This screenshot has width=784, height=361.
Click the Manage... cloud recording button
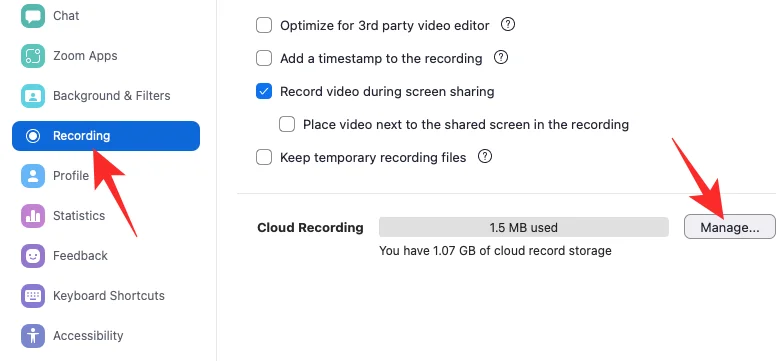[730, 228]
